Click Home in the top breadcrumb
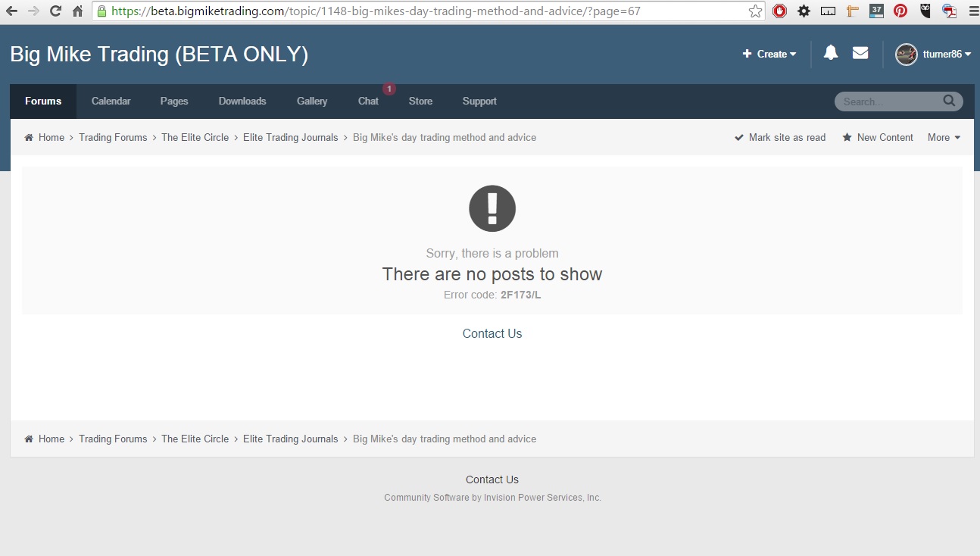980x556 pixels. (x=51, y=138)
